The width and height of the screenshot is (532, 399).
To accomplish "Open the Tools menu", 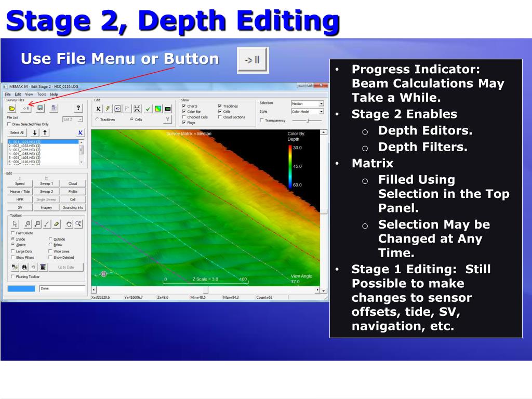I will (x=42, y=95).
